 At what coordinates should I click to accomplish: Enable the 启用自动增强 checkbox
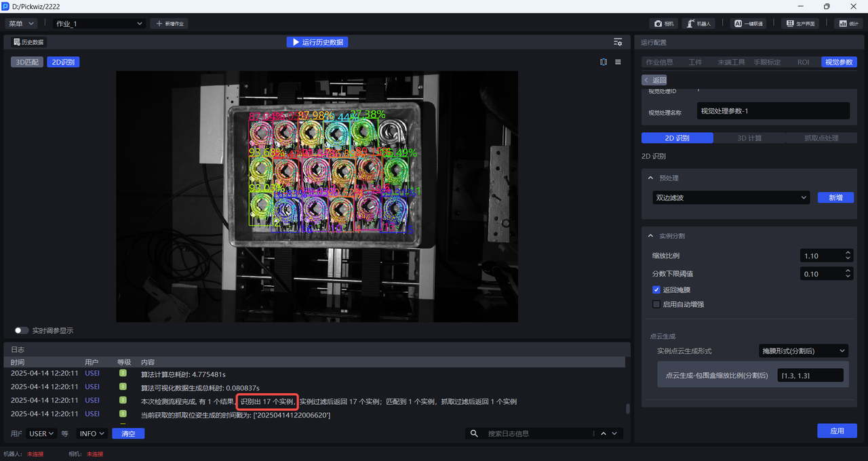656,304
